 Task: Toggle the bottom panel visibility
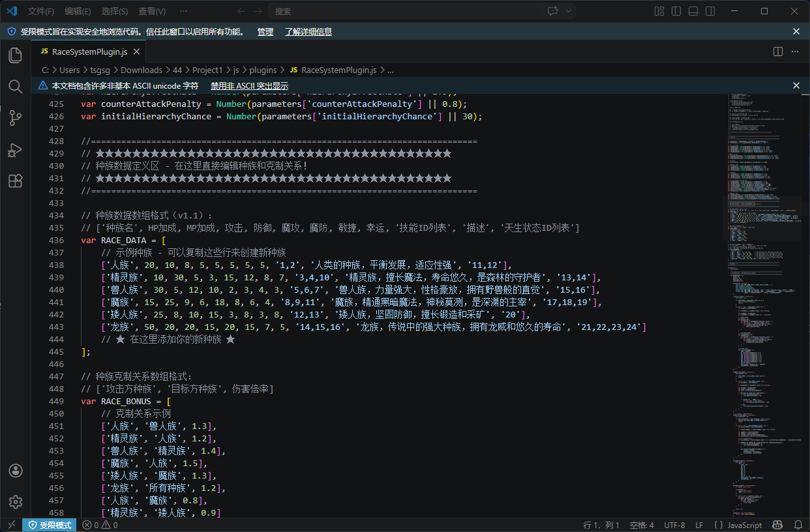[693, 11]
